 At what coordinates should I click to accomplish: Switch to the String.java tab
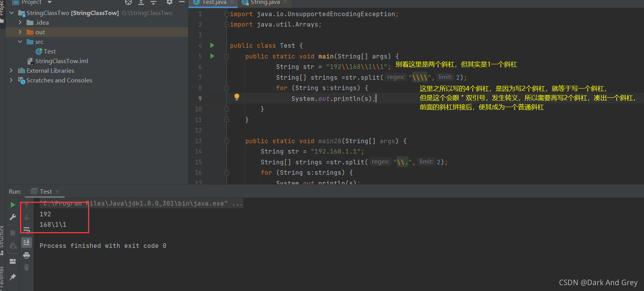point(265,2)
